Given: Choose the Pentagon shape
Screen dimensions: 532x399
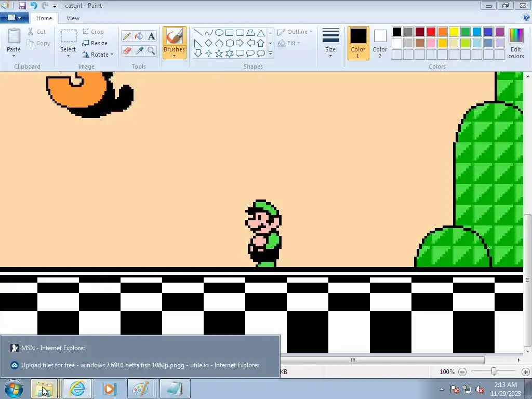Looking at the screenshot, I should click(219, 43).
